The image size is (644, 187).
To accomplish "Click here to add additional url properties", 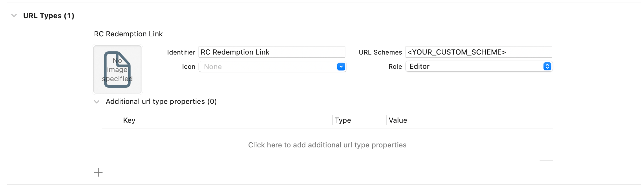I will pos(327,145).
